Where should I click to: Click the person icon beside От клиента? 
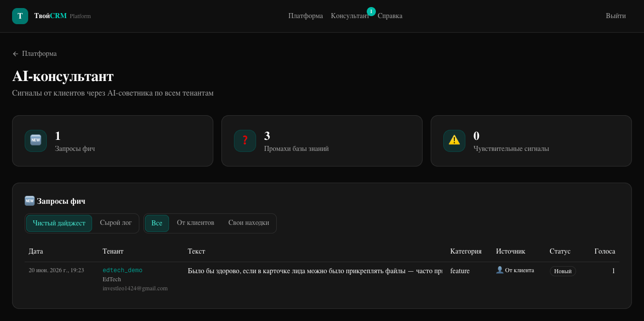click(500, 270)
